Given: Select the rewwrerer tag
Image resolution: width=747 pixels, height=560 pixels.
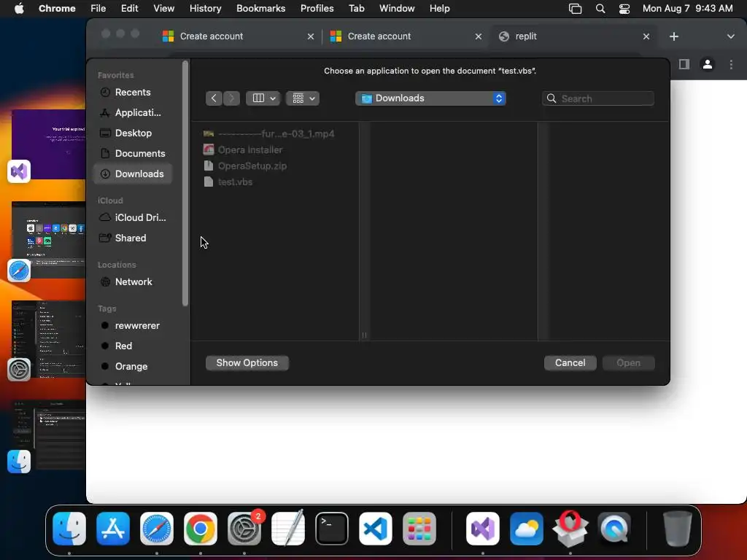Looking at the screenshot, I should coord(133,326).
